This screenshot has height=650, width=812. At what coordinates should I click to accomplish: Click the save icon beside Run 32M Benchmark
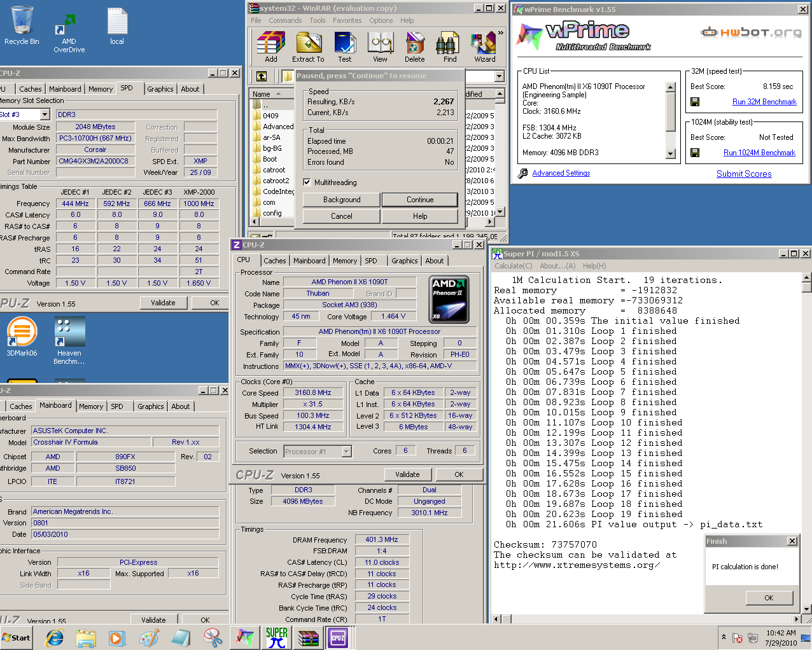point(695,102)
